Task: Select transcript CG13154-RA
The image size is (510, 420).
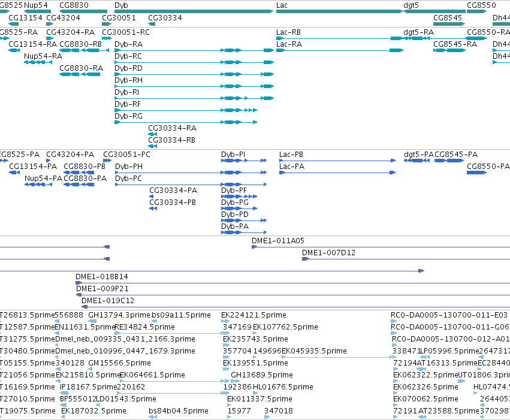Action: 32,44
